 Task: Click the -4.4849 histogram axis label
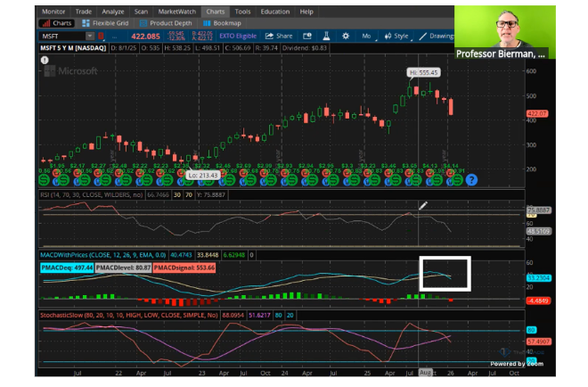tap(538, 301)
